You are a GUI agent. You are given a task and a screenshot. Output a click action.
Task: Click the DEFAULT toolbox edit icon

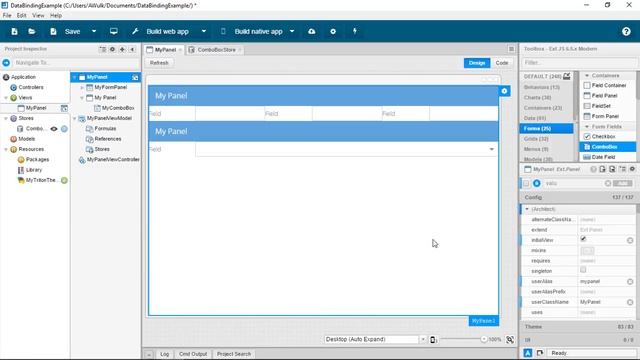(567, 76)
